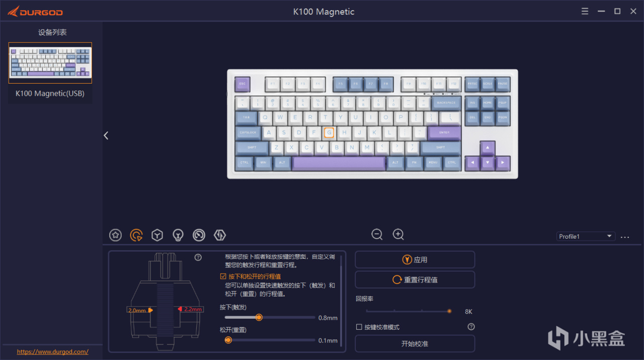Screen dimensions: 644x360
Task: Select the purple spacebar key
Action: click(x=339, y=163)
